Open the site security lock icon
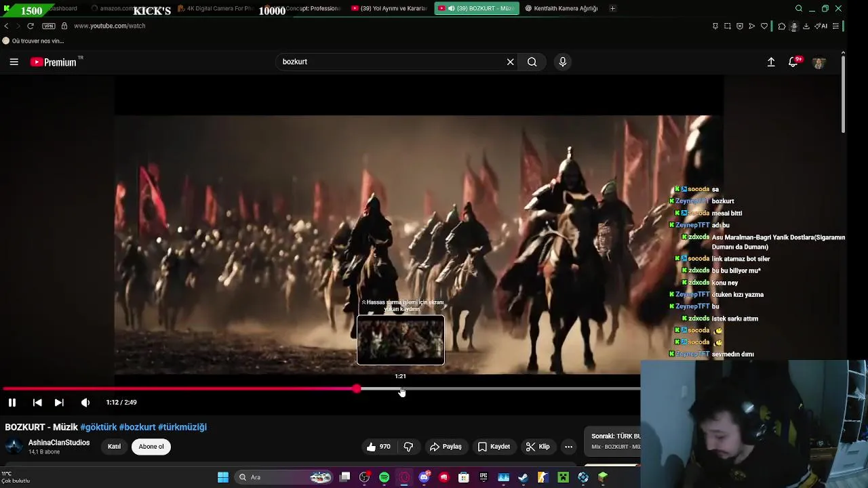Screen dimensions: 868x488 (64, 26)
